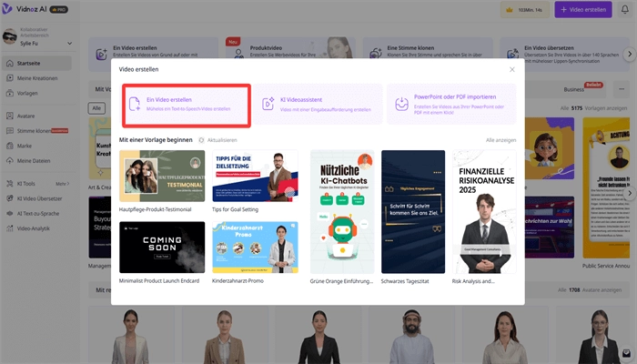This screenshot has width=637, height=364.
Task: Advance the top banner carousel arrow
Action: click(x=630, y=54)
